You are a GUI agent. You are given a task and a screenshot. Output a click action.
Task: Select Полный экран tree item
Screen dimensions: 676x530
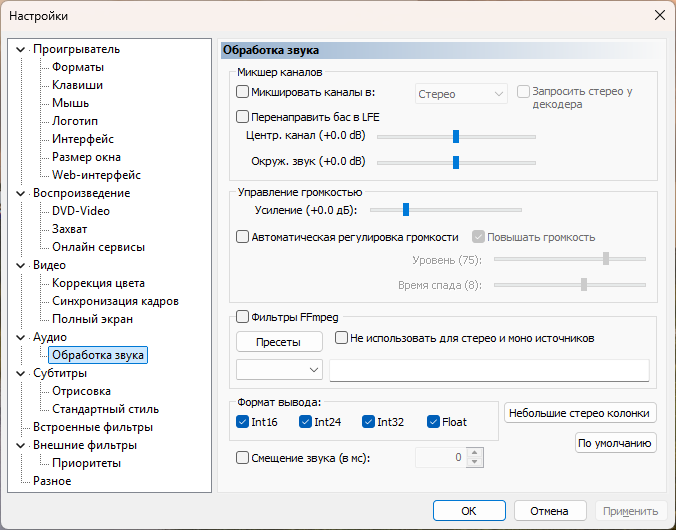pyautogui.click(x=92, y=319)
